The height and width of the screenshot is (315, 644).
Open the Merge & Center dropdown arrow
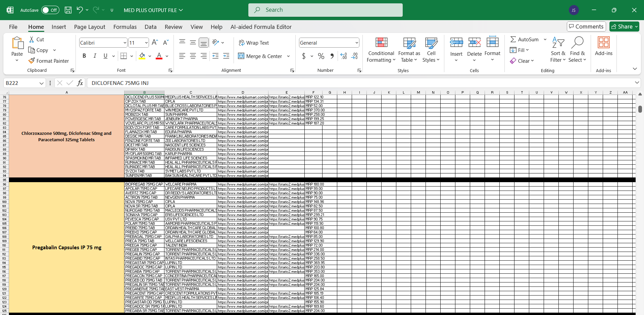(289, 56)
